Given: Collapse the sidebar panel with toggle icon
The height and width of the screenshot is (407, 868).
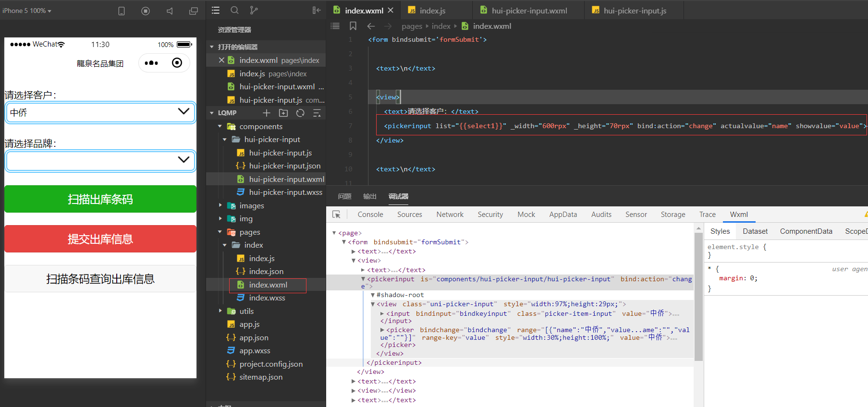Looking at the screenshot, I should pyautogui.click(x=317, y=10).
